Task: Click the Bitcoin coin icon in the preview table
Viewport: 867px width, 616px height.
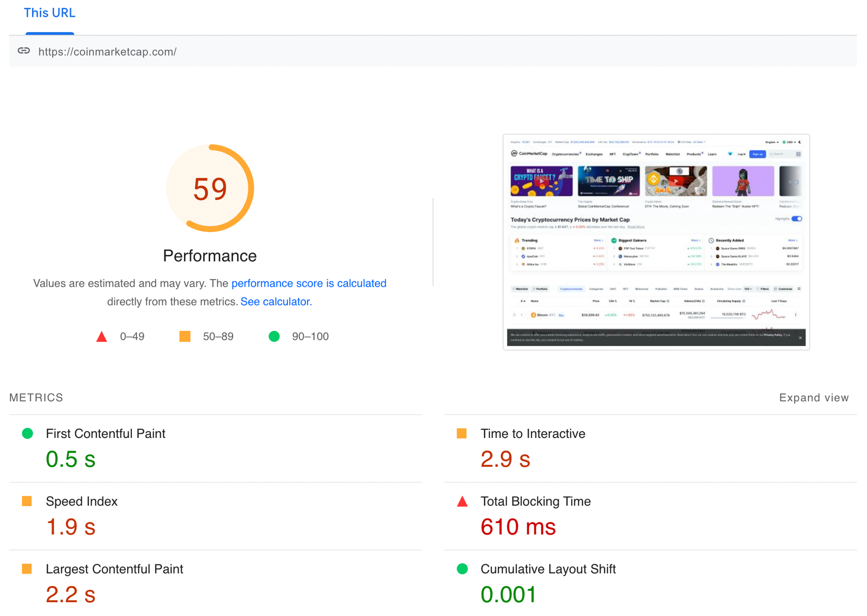Action: (x=533, y=315)
